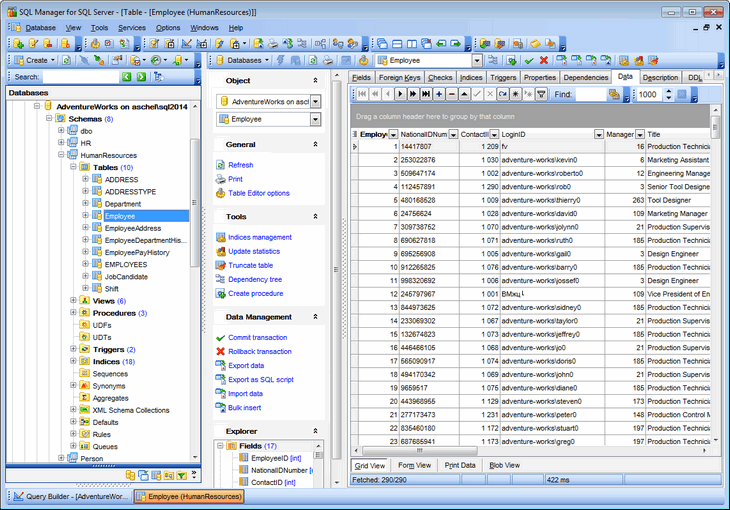
Task: Switch to the Dependencies tab
Action: [586, 78]
